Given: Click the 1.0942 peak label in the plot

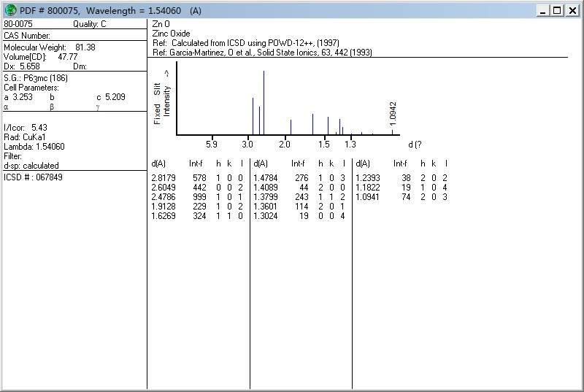Looking at the screenshot, I should 393,114.
